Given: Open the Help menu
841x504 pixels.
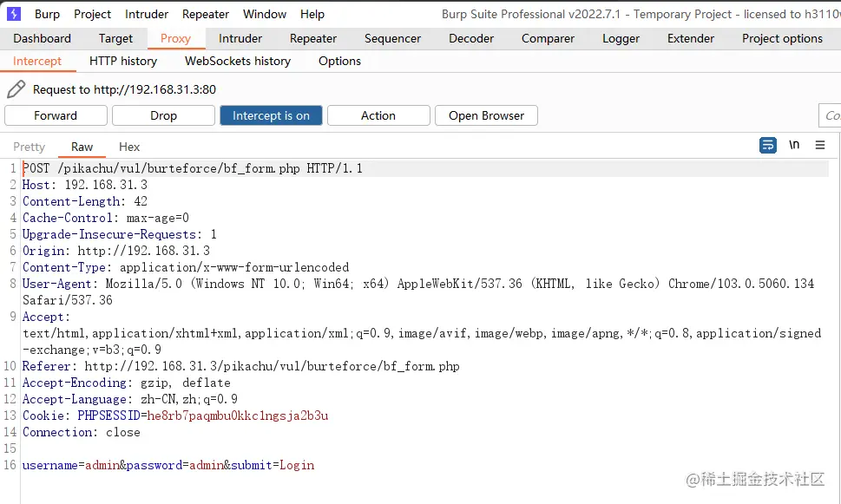Looking at the screenshot, I should tap(312, 14).
